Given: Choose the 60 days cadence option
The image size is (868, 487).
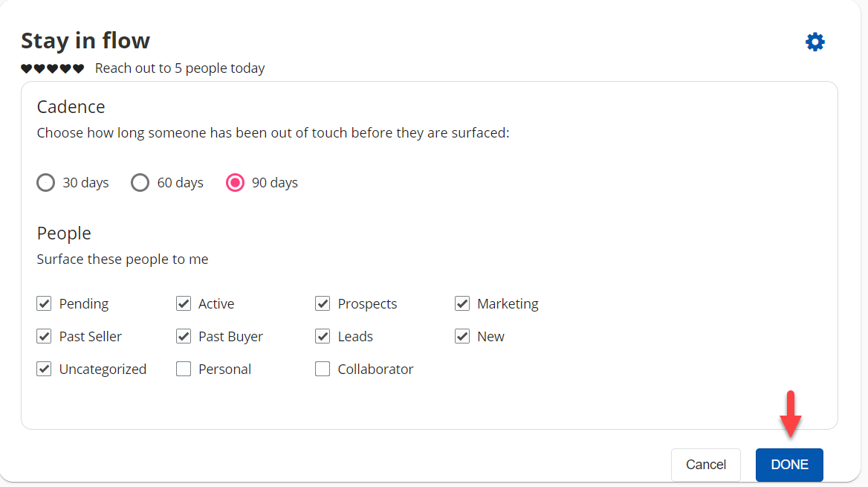Looking at the screenshot, I should 140,183.
